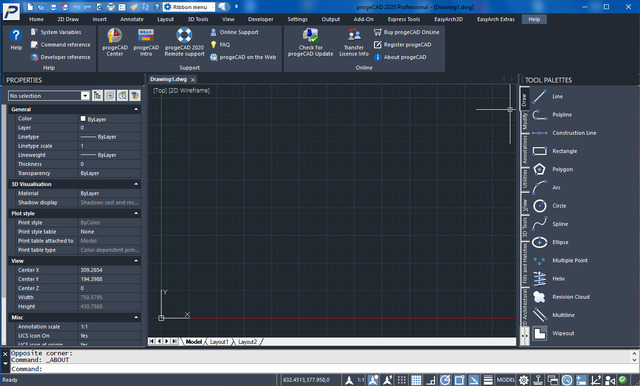The image size is (640, 386).
Task: Toggle Entity Snap in status bar
Action: (459, 380)
